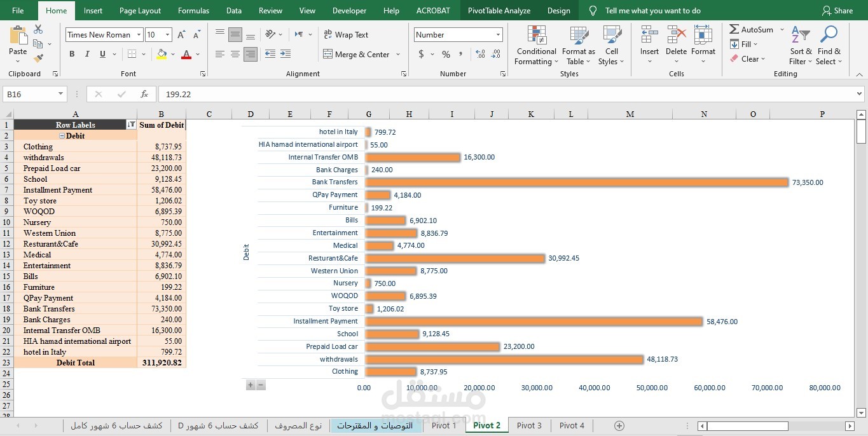Image resolution: width=868 pixels, height=436 pixels.
Task: Open the font size dropdown
Action: (168, 35)
